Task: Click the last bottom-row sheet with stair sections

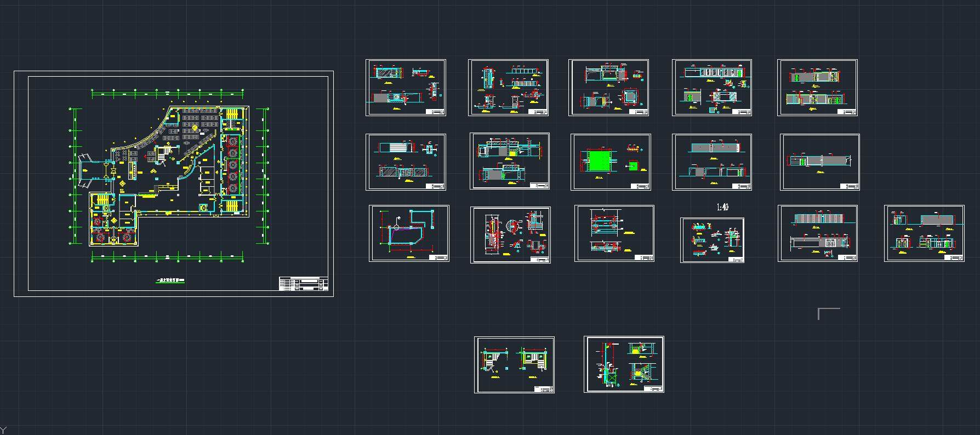Action: (624, 364)
